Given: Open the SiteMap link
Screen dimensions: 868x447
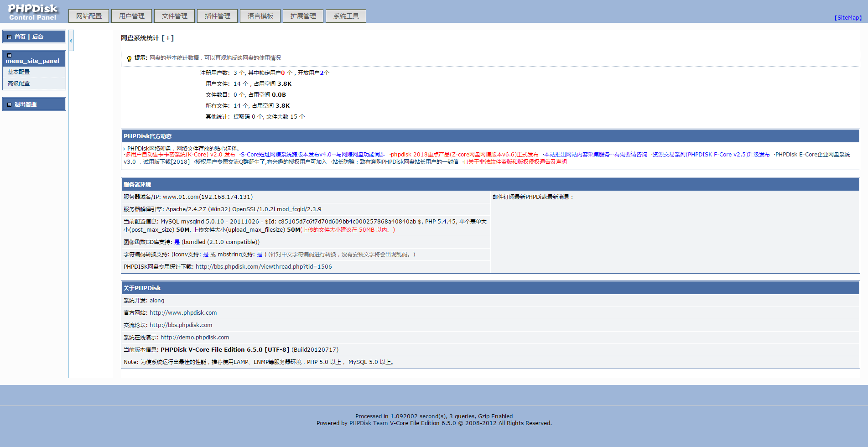Looking at the screenshot, I should pos(848,18).
